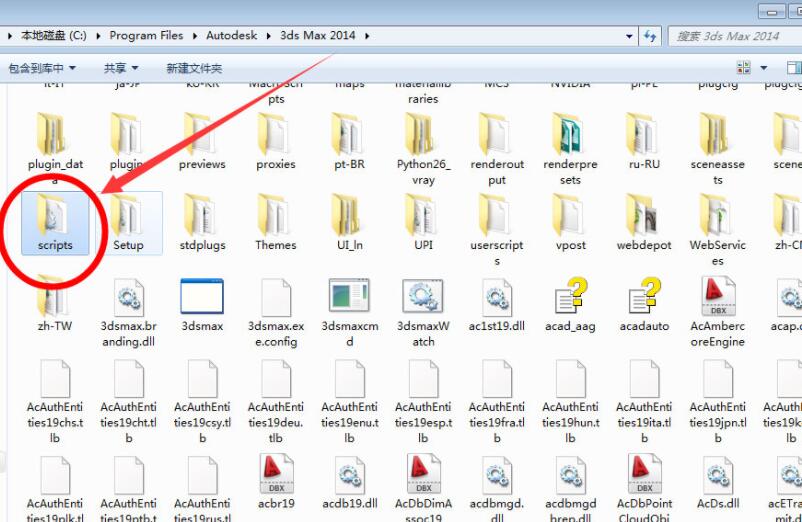This screenshot has width=802, height=522.
Task: Select the 3dsmaxcmd executable icon
Action: tap(349, 298)
